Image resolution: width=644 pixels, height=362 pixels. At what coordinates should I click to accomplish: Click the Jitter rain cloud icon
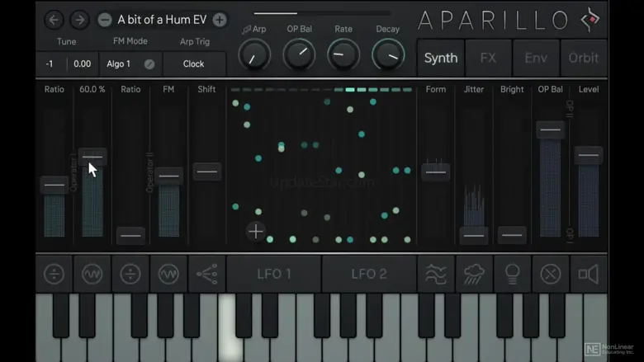[x=474, y=274]
